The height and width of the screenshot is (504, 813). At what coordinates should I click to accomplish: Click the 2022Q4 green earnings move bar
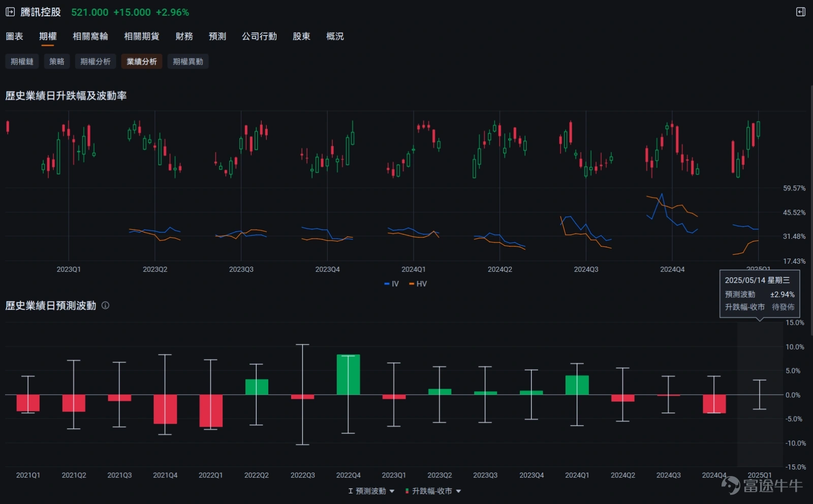(x=348, y=374)
